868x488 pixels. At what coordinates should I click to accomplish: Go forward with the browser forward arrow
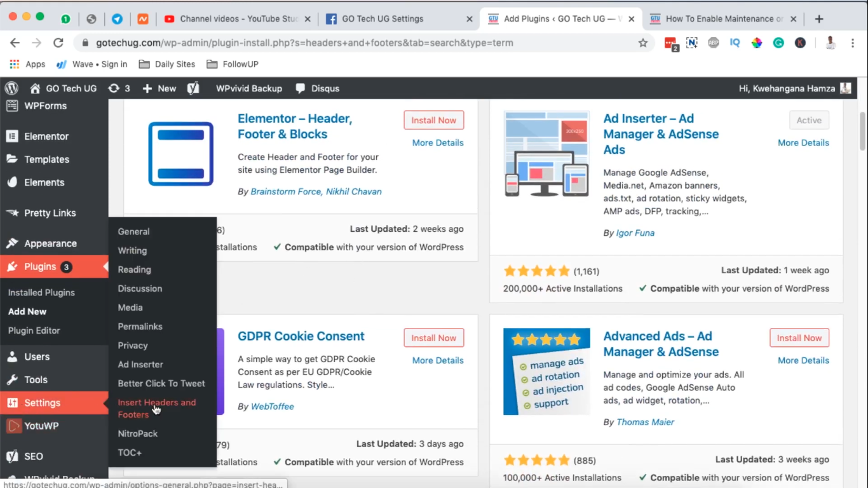pyautogui.click(x=37, y=43)
